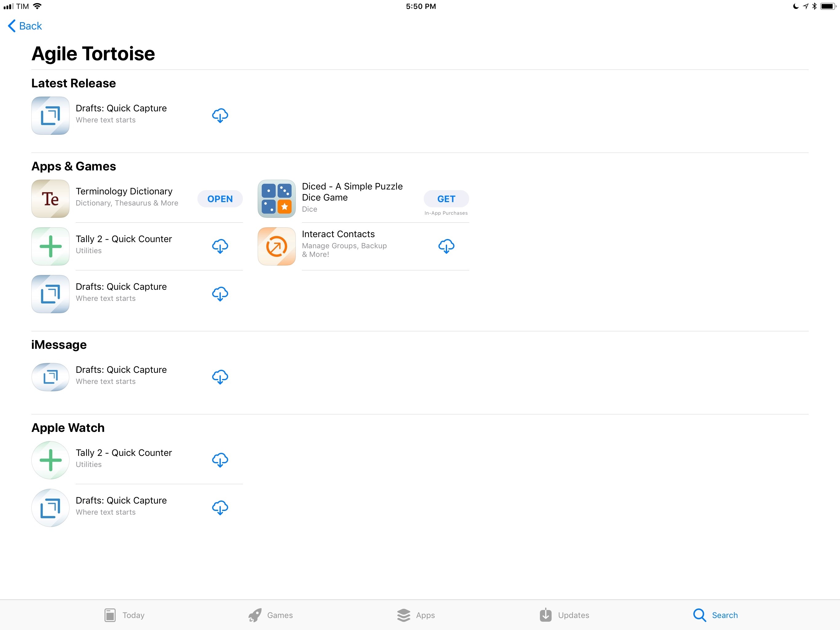Get the Diced puzzle dice game
The width and height of the screenshot is (840, 630).
446,199
